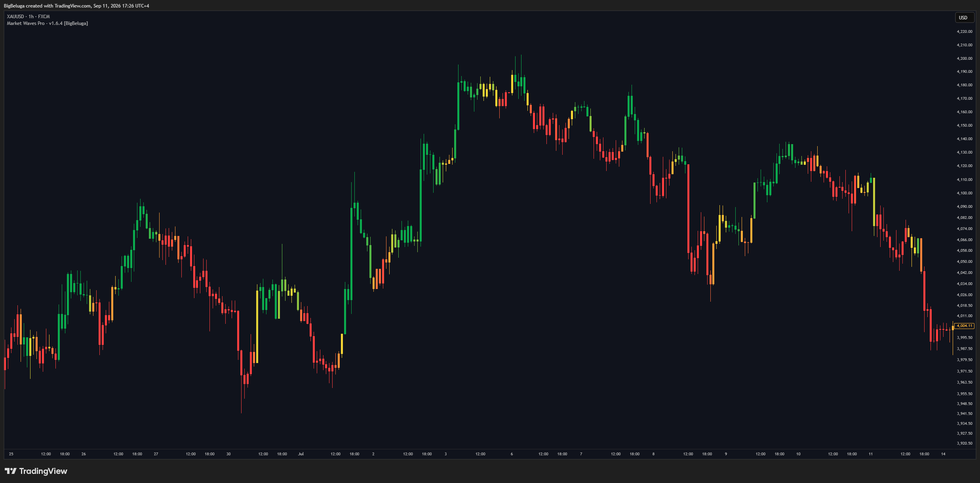The height and width of the screenshot is (483, 980).
Task: Click the date label 30 on time axis
Action: tap(228, 454)
